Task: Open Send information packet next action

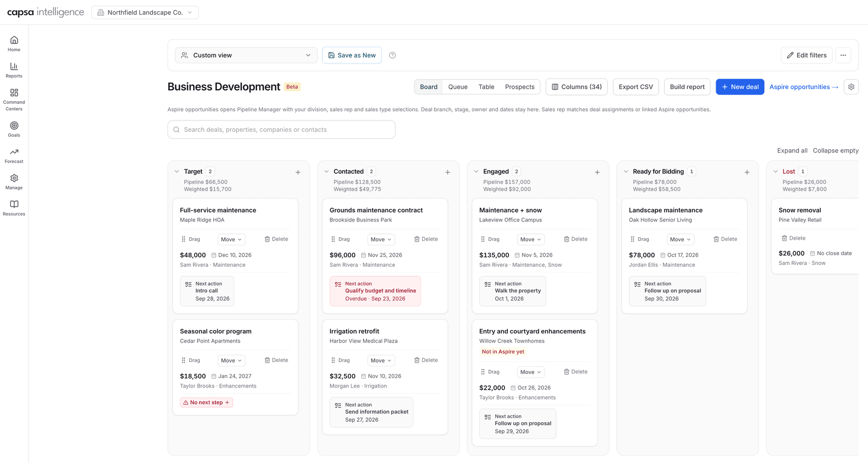Action: [x=372, y=413]
